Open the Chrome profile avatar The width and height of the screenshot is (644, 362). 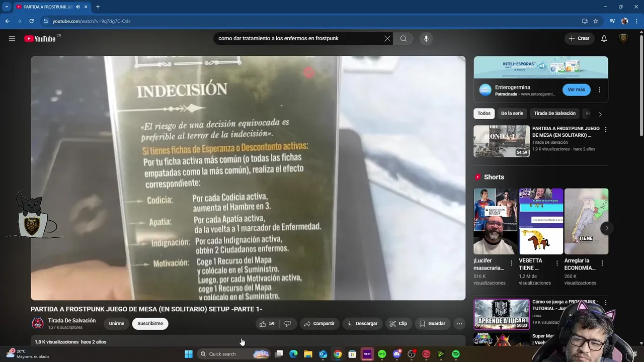pos(624,21)
